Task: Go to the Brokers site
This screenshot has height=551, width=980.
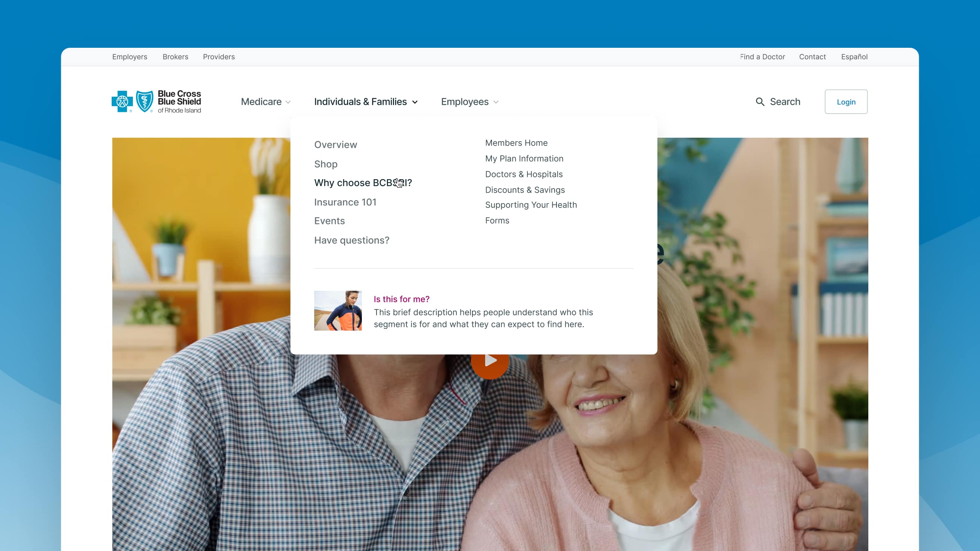Action: 176,57
